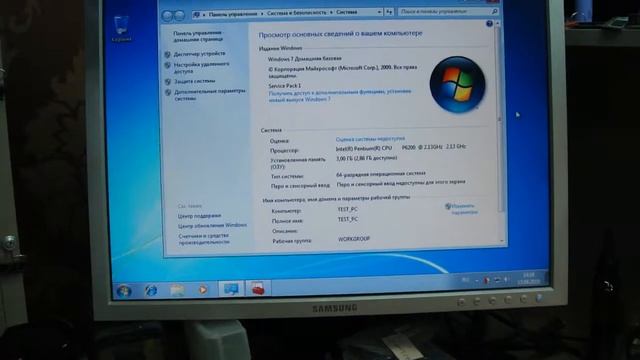
Task: Click the Windows Anytime Upgrade link
Action: [340, 96]
